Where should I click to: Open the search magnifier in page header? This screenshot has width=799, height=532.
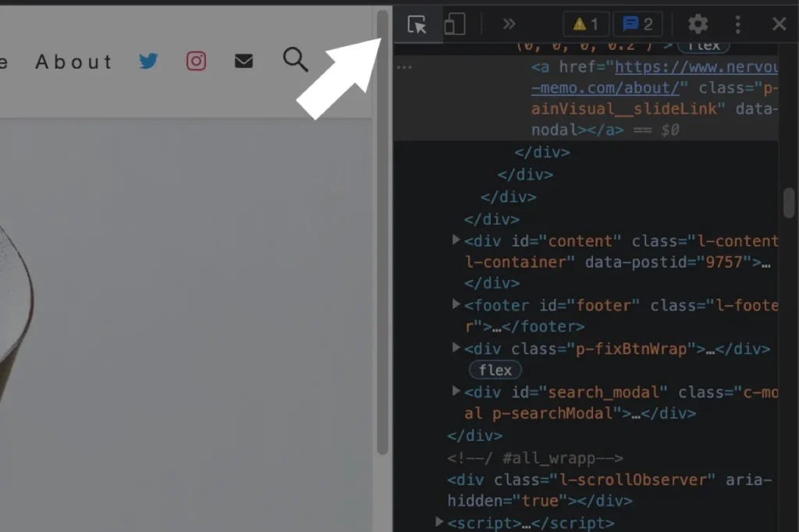tap(296, 59)
